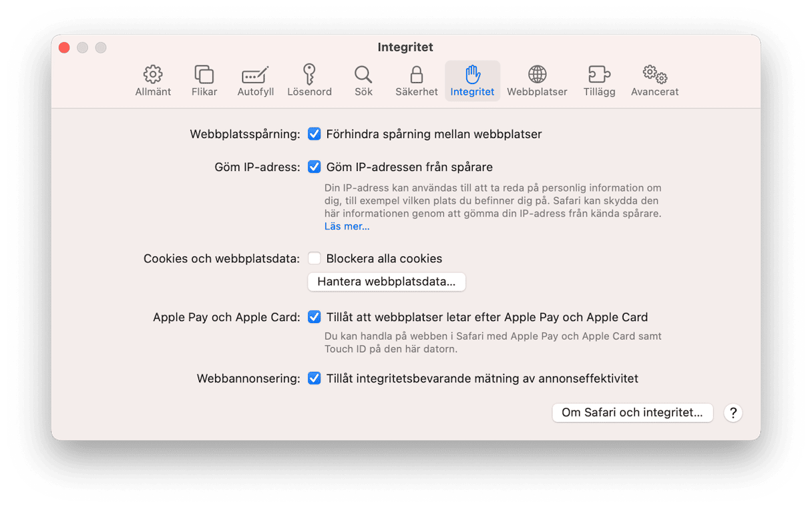812x508 pixels.
Task: Enable Blockera alla cookies
Action: tap(314, 258)
